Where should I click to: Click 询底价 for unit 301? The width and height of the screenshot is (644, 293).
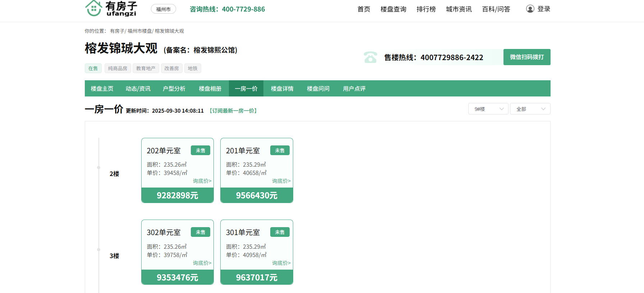[x=281, y=263]
